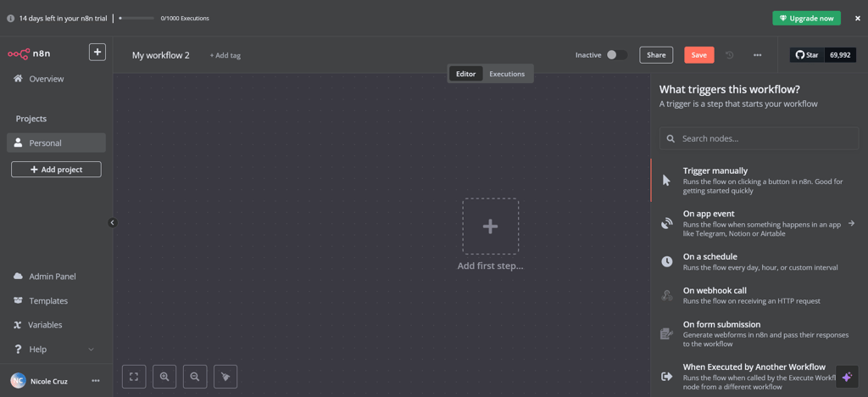868x397 pixels.
Task: Select On form submission trigger
Action: tap(759, 333)
